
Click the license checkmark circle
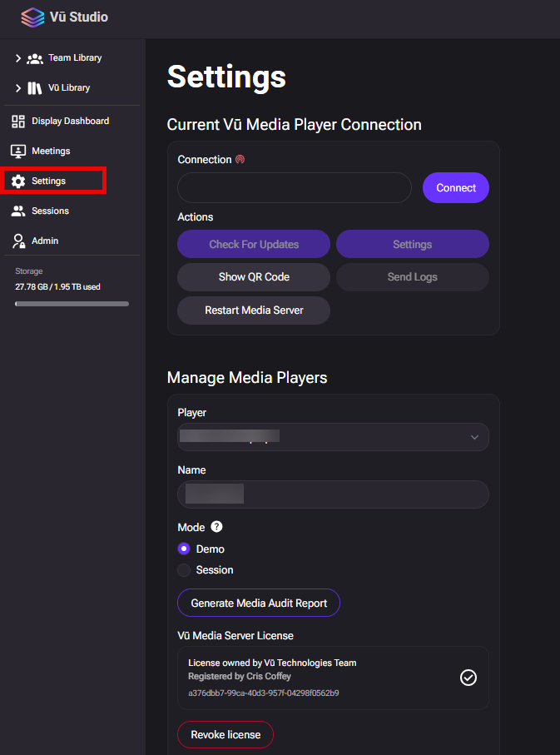coord(468,678)
